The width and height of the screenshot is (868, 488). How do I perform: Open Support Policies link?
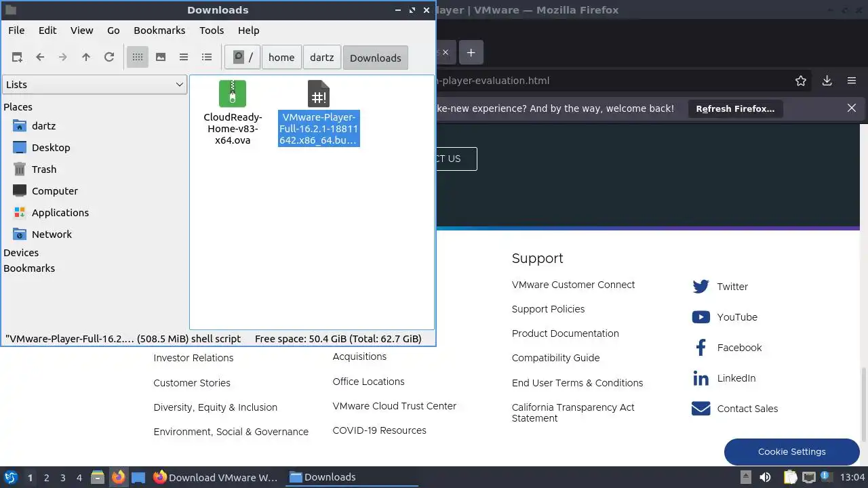[548, 309]
